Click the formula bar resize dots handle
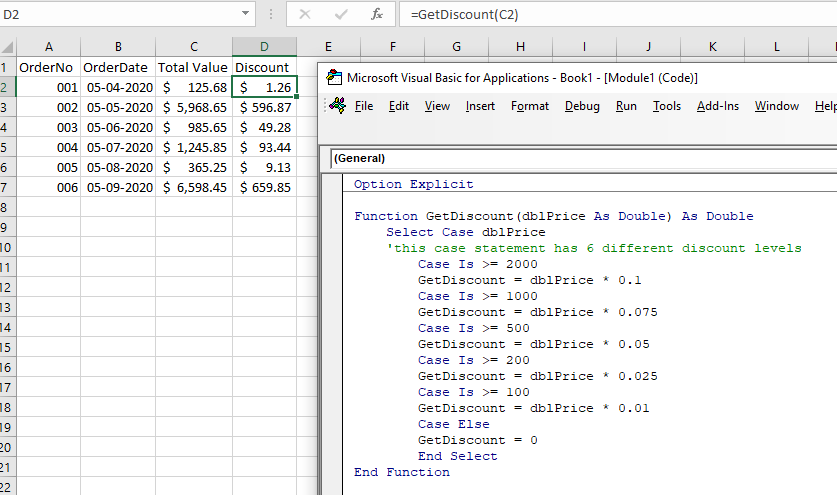Viewport: 837px width, 495px height. pos(270,15)
